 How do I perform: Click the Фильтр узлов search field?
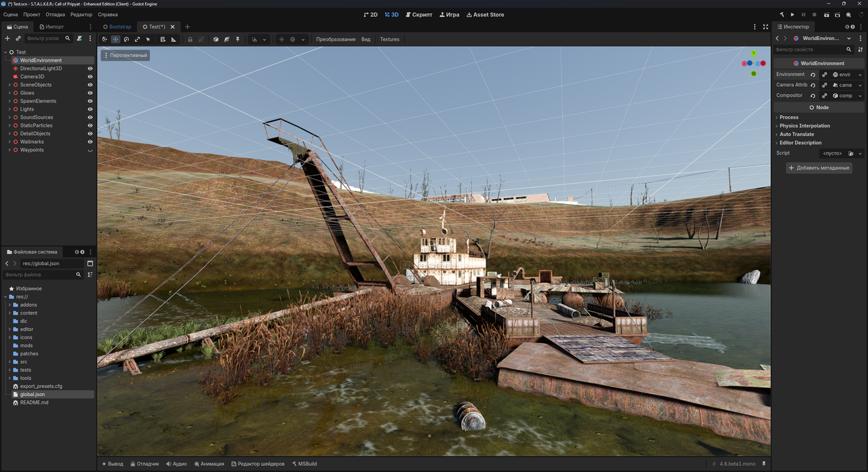(x=47, y=39)
